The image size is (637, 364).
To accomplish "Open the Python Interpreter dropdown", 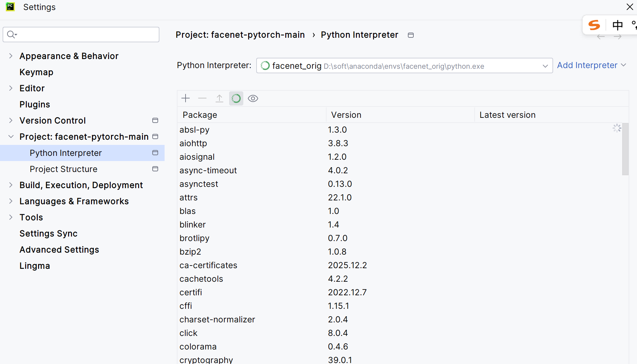I will coord(545,66).
